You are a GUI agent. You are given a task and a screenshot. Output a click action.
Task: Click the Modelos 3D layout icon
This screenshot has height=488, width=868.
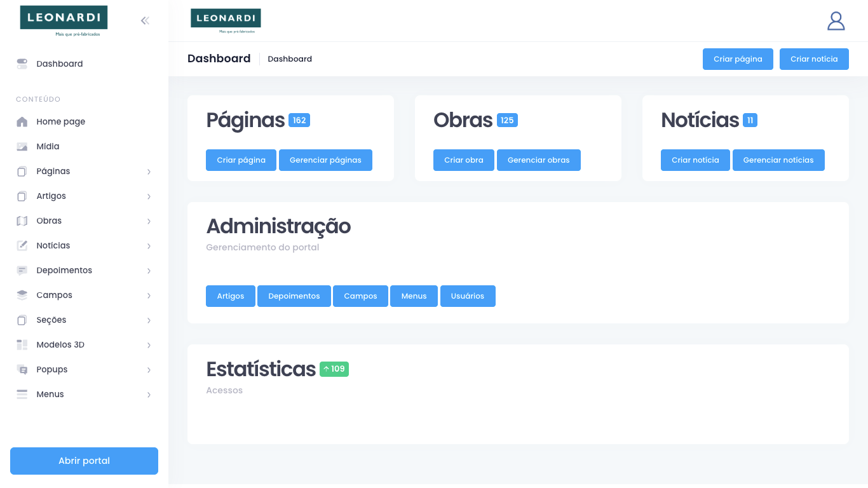pos(22,344)
